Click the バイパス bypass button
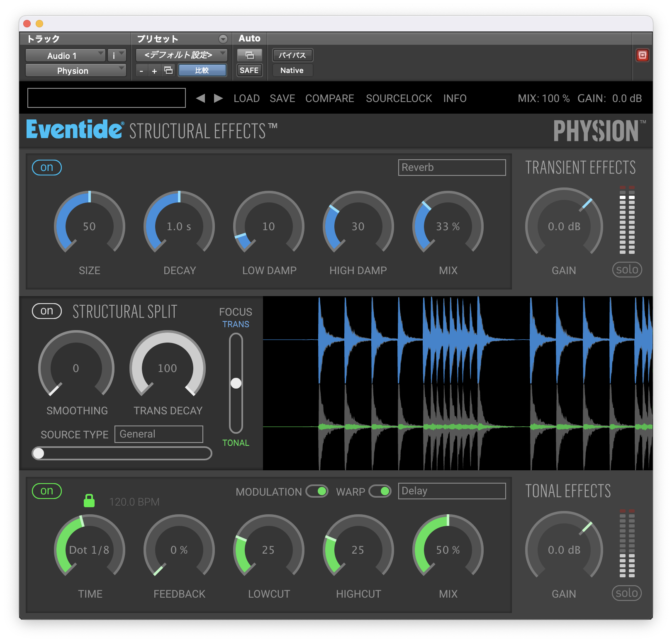The image size is (672, 642). click(x=292, y=55)
